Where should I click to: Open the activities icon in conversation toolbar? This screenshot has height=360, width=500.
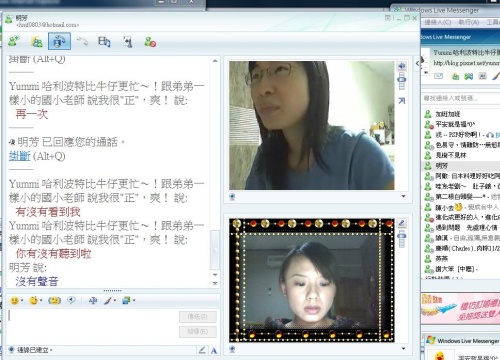pos(104,42)
